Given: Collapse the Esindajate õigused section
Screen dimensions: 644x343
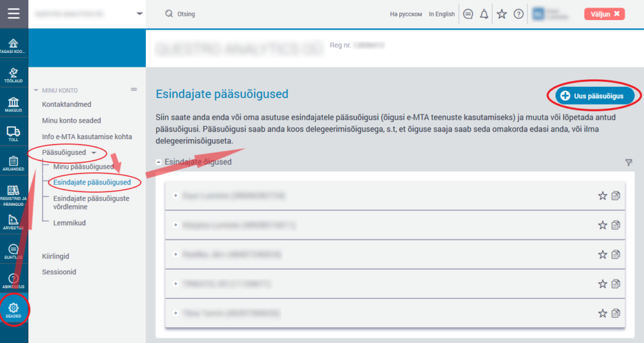Looking at the screenshot, I should [158, 162].
